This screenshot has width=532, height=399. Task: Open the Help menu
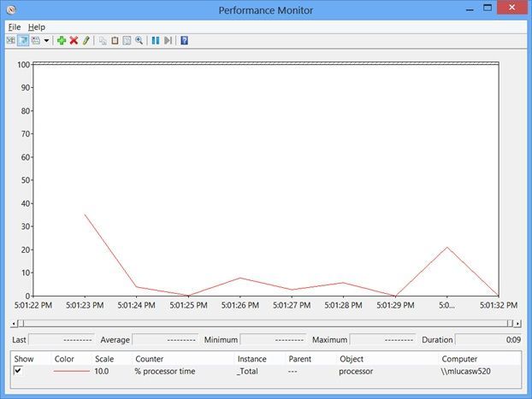click(x=36, y=27)
